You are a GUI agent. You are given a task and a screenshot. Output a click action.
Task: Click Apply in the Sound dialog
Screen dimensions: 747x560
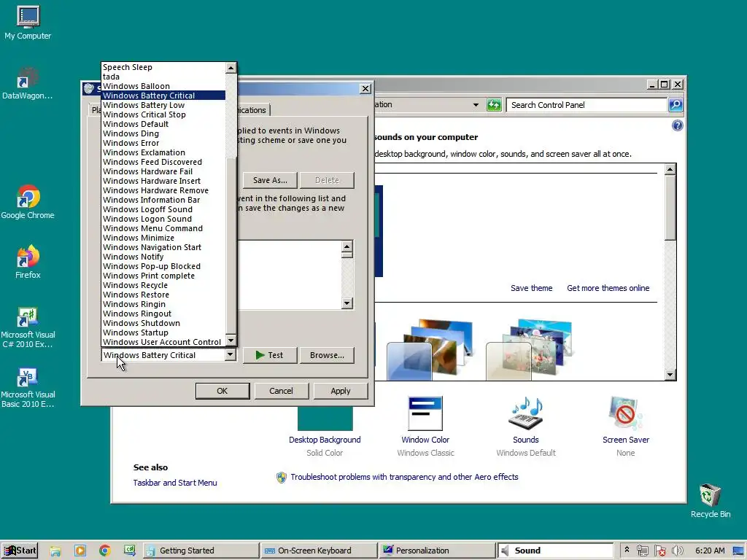coord(340,391)
